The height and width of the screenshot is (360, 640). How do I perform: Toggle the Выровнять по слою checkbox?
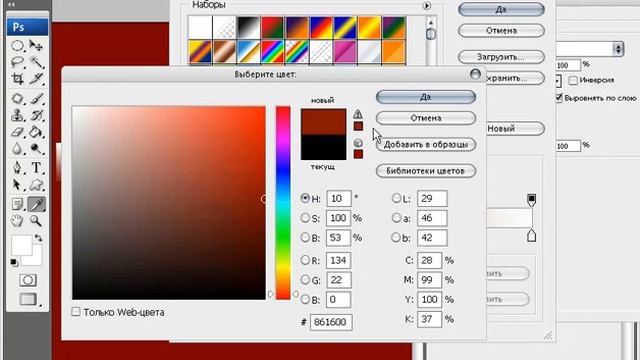point(559,98)
